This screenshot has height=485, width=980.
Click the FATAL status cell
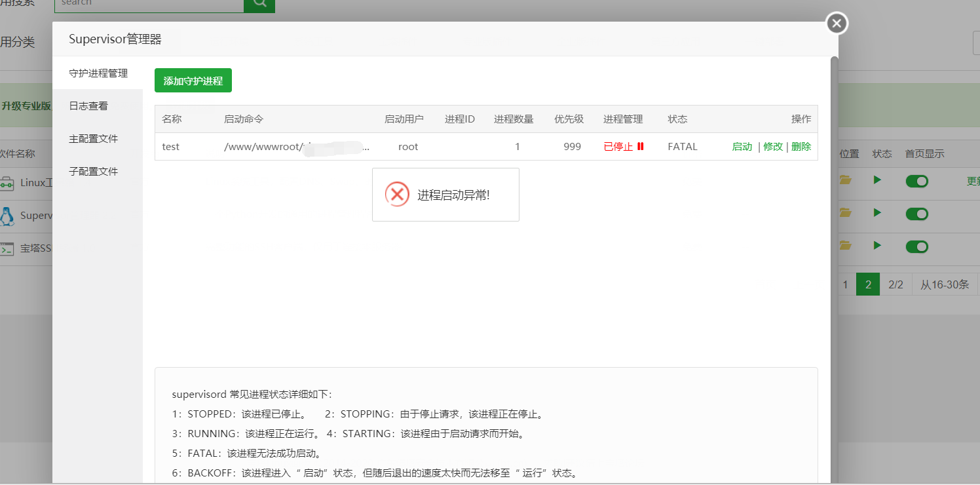(x=683, y=147)
